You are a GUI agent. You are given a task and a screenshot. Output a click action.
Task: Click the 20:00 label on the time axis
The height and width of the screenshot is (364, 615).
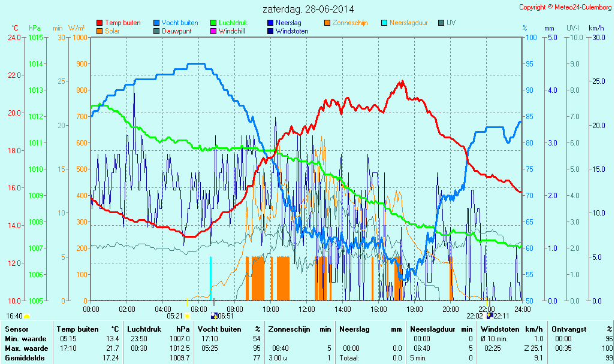tap(450, 309)
